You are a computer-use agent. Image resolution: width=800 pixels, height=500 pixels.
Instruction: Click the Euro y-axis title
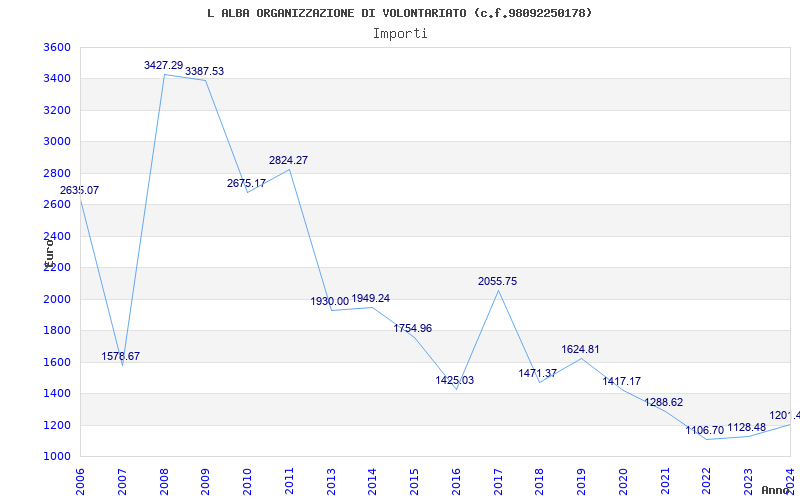point(48,253)
